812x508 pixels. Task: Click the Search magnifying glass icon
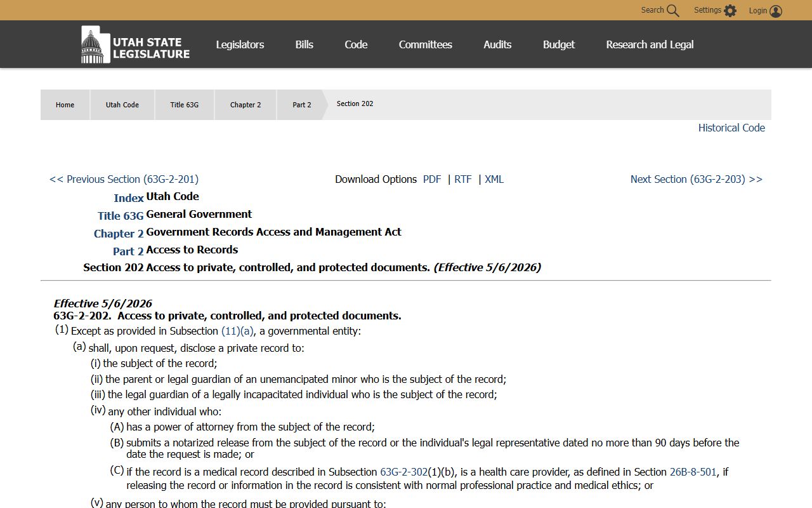click(672, 11)
